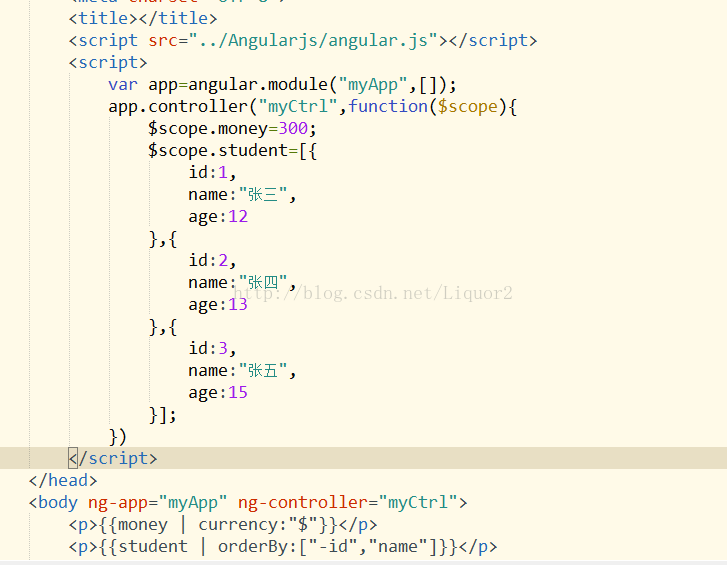Click the ng-controller="myCtrl" attribute
The image size is (727, 565).
click(348, 502)
